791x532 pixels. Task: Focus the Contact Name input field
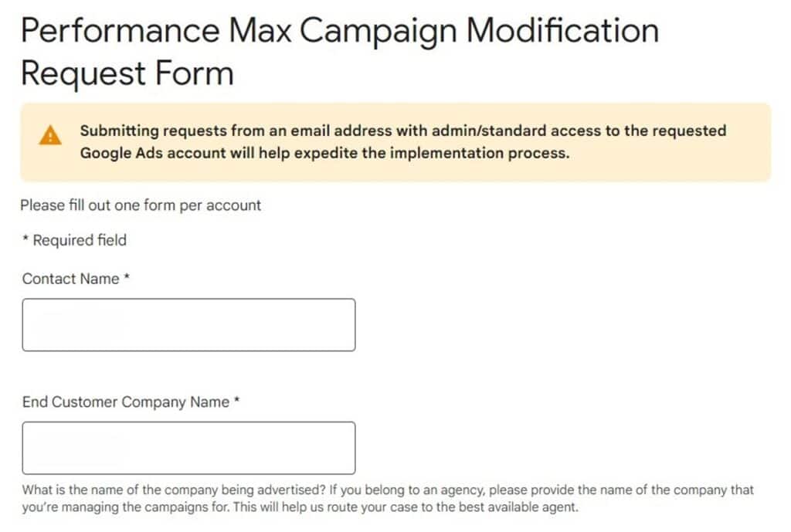pyautogui.click(x=188, y=325)
